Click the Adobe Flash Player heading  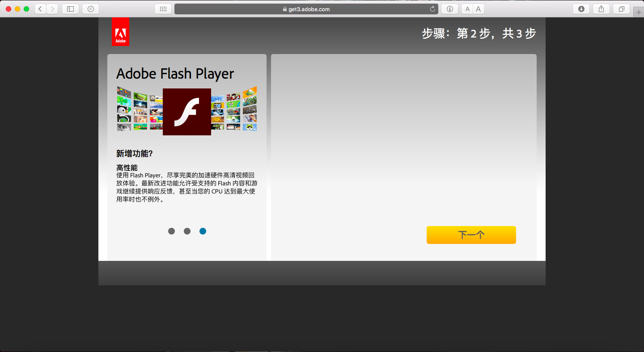pos(175,74)
